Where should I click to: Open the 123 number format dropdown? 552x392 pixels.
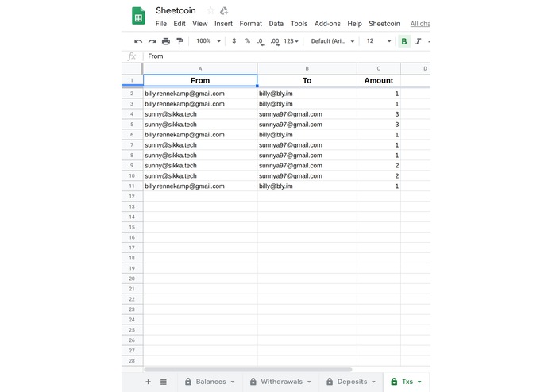coord(291,41)
